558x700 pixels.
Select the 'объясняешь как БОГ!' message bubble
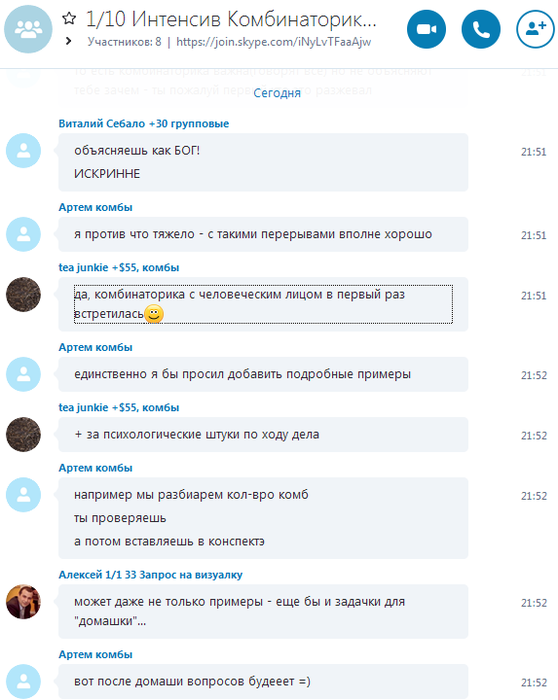[x=263, y=162]
